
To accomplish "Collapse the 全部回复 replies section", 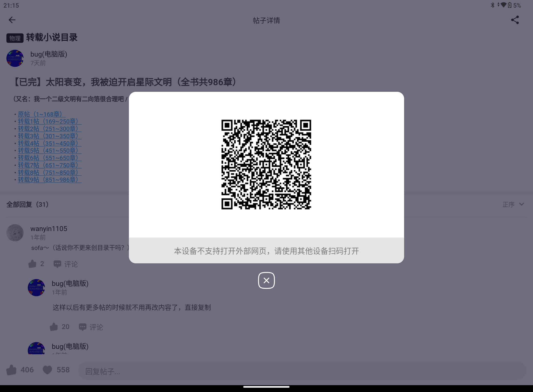I will [27, 204].
